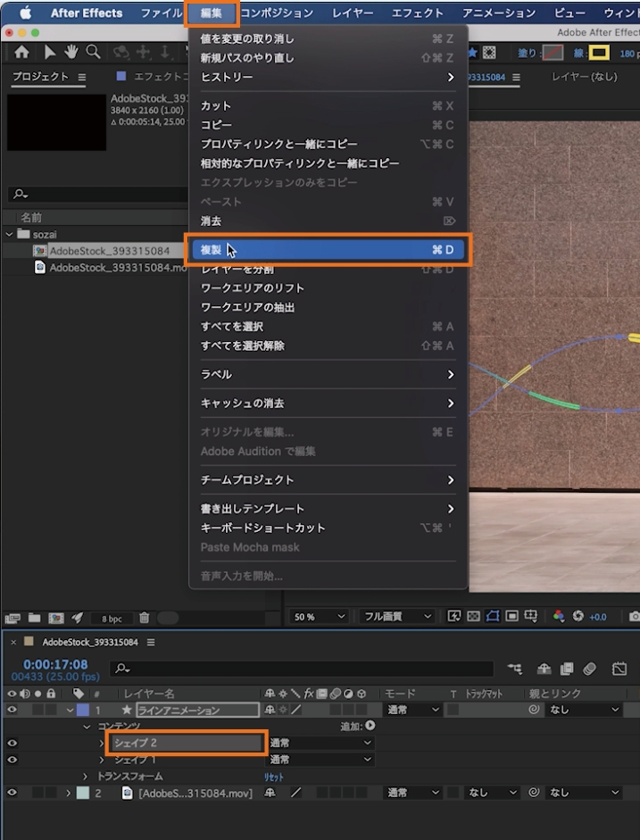Collapse the コンテンツ group
The width and height of the screenshot is (640, 840).
click(x=87, y=727)
